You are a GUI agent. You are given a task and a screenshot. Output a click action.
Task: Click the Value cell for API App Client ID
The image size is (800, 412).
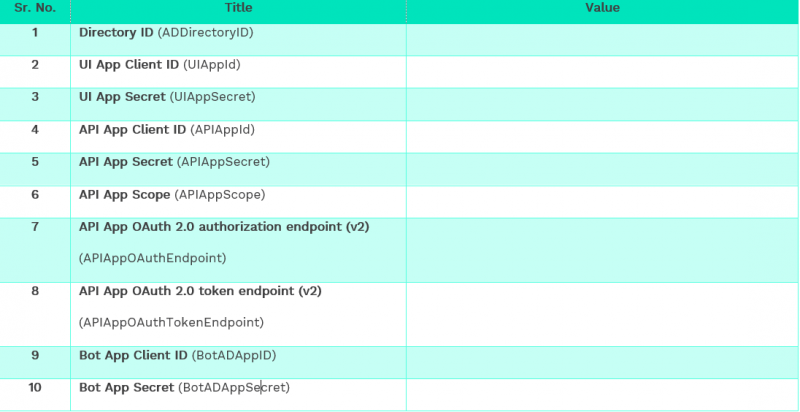tap(602, 130)
